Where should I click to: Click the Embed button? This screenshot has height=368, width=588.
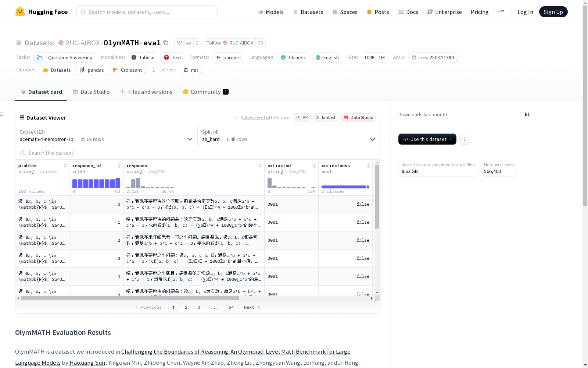[x=325, y=117]
